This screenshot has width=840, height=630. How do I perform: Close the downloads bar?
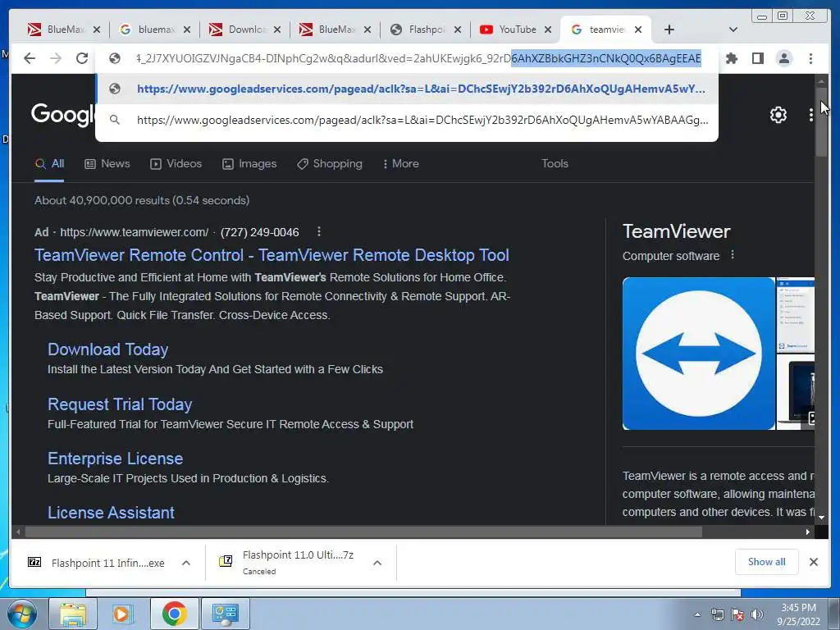813,562
